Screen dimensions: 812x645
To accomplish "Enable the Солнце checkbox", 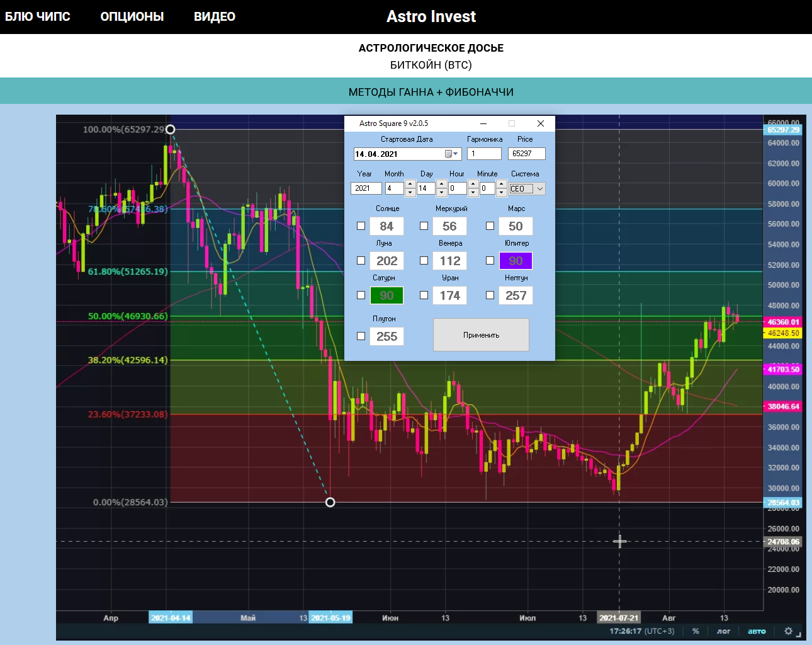I will [x=361, y=226].
